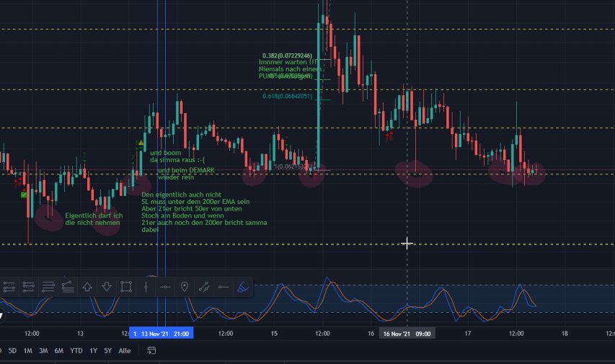The height and width of the screenshot is (364, 615).
Task: Select the Parallel Channel tool
Action: [204, 287]
